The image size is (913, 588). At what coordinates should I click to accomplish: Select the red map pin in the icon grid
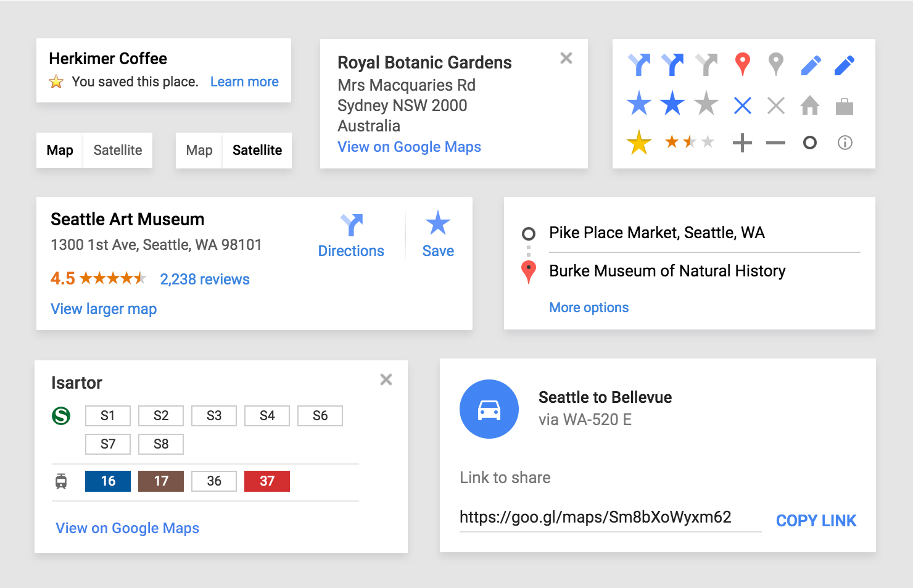tap(743, 64)
